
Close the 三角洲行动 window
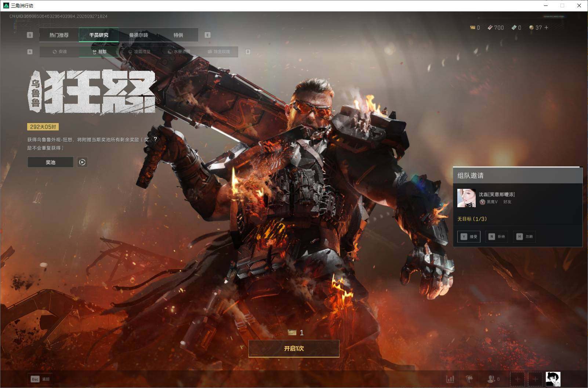pyautogui.click(x=579, y=6)
